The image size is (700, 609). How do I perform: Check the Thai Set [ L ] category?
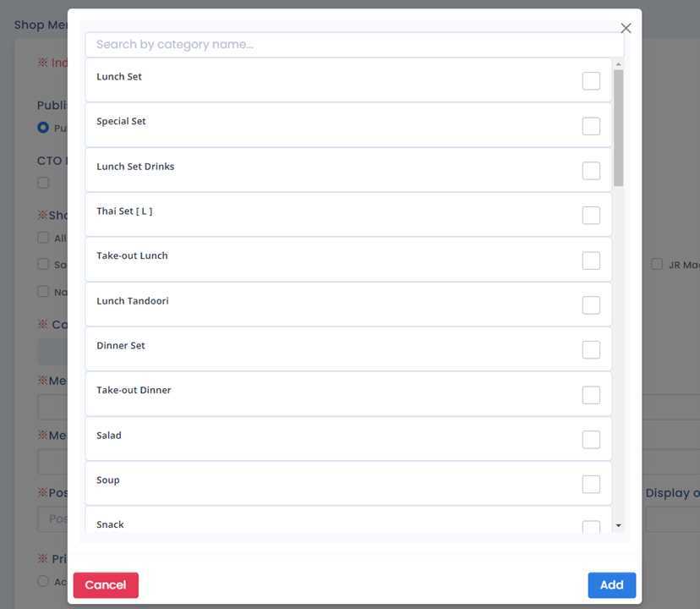(591, 216)
